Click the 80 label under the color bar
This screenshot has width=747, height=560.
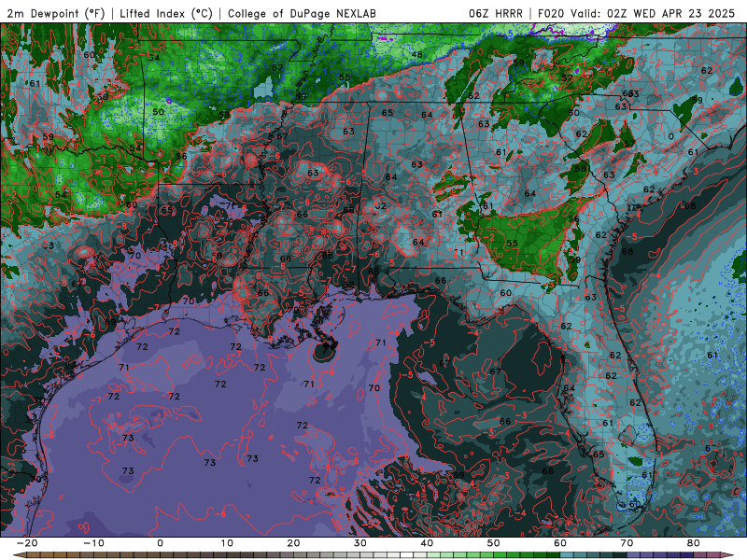click(694, 543)
